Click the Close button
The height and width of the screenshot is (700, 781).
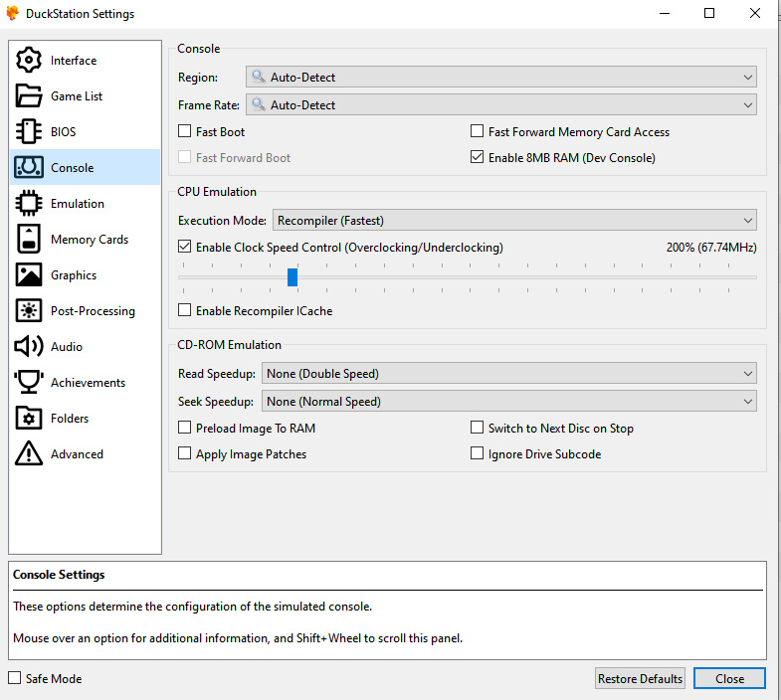coord(729,678)
